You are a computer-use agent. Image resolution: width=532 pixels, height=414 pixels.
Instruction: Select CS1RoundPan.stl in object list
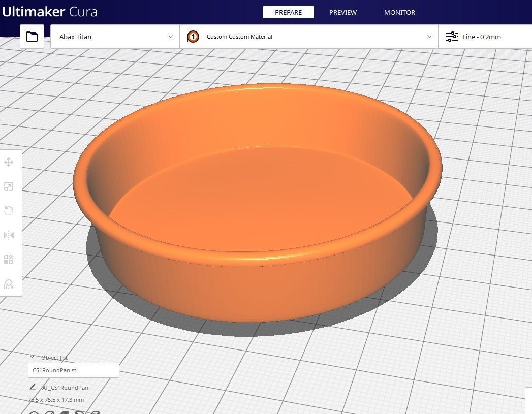click(x=74, y=370)
